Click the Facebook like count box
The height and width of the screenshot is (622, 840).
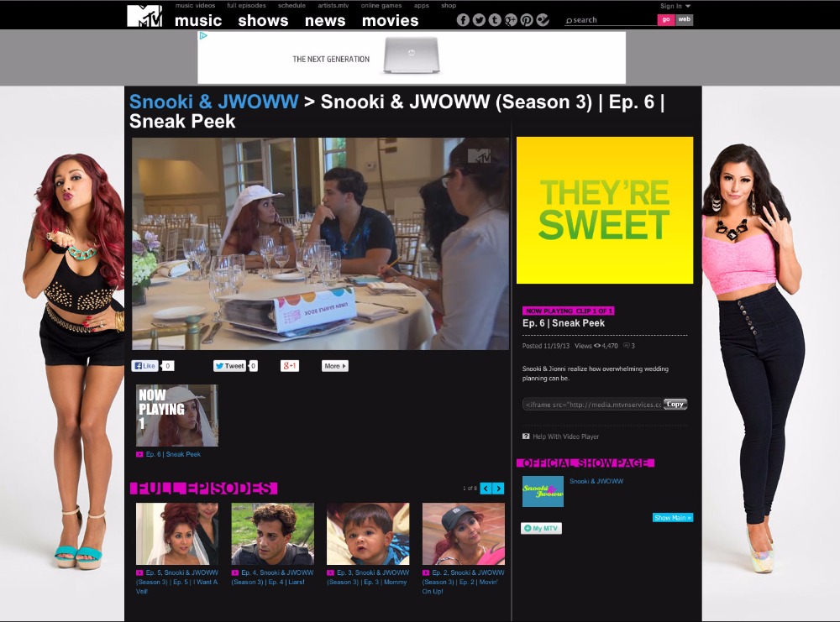tap(168, 366)
